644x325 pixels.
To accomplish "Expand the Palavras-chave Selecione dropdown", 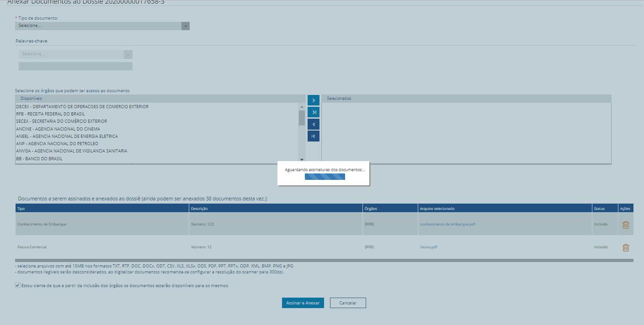I will click(x=75, y=54).
